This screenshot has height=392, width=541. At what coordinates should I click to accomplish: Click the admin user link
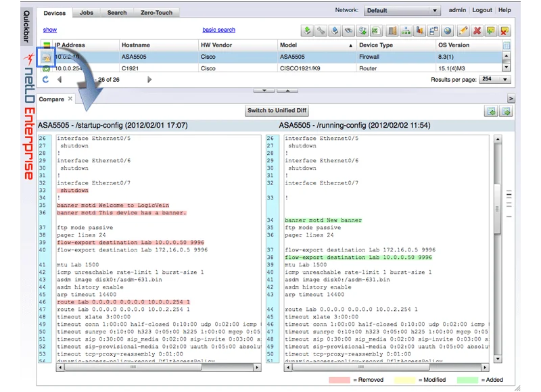coord(457,10)
